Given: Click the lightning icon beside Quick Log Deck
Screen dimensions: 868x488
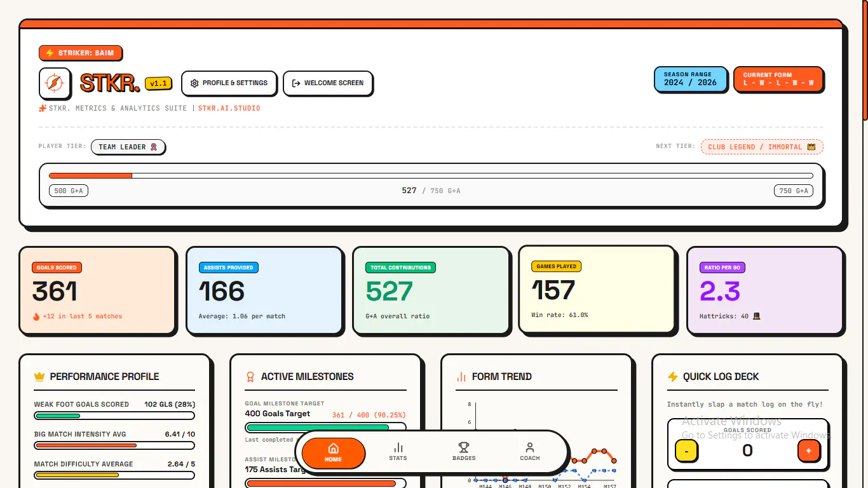Looking at the screenshot, I should (x=672, y=377).
